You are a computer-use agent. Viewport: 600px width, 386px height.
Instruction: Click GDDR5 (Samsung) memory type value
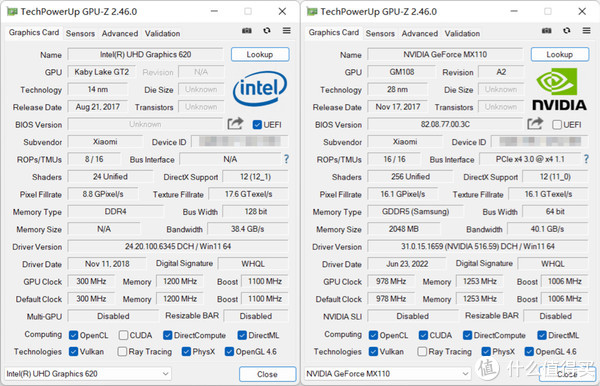coord(416,212)
